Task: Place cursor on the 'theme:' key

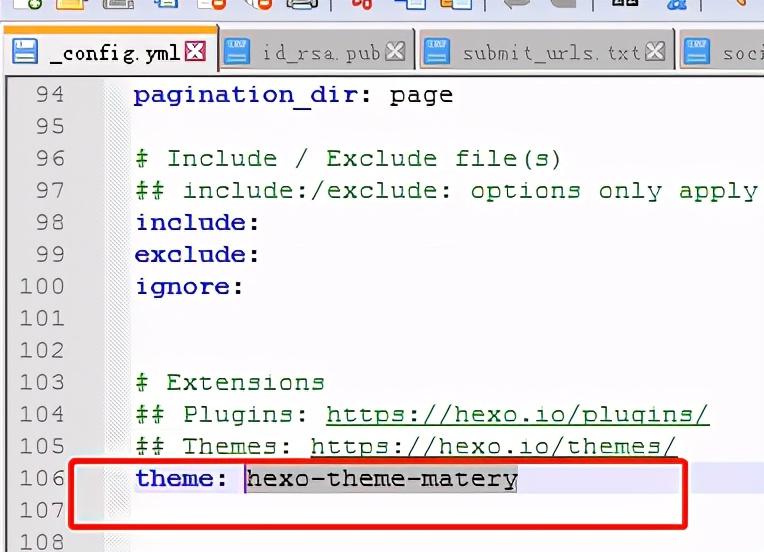Action: click(181, 478)
